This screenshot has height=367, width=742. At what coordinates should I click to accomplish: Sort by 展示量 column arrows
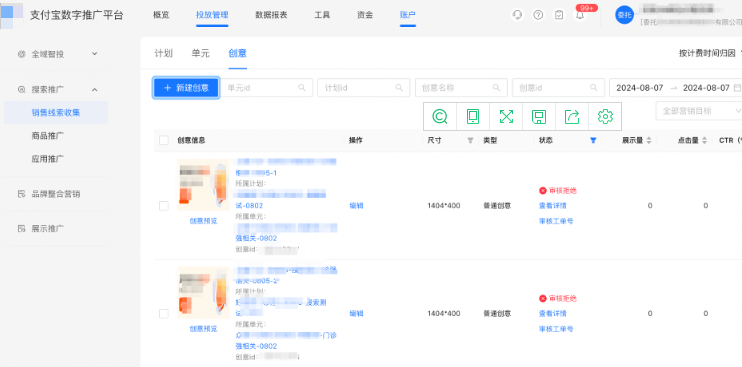649,140
